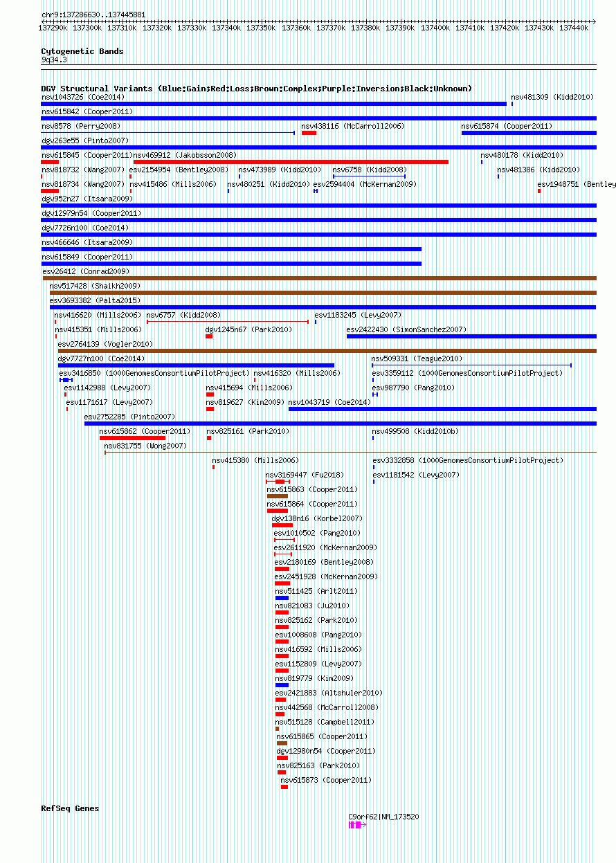Click the red bar under nsv615862 (Cooper2011)

point(132,438)
